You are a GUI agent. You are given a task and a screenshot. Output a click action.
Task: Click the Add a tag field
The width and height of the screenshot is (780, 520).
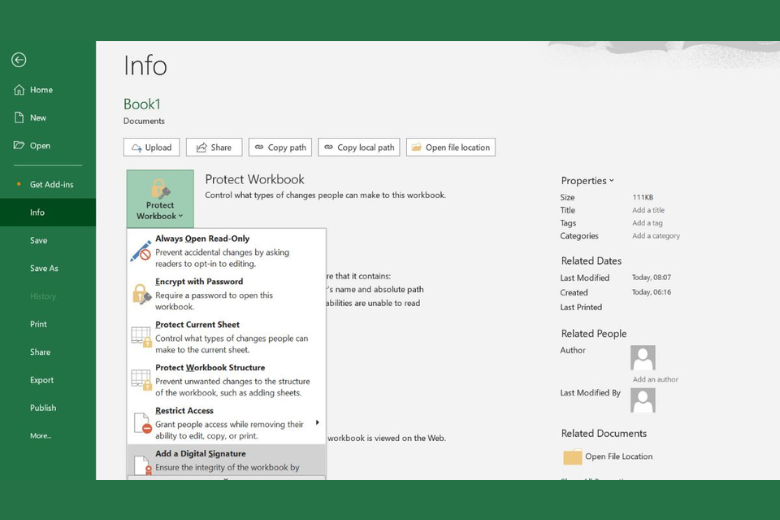point(647,223)
